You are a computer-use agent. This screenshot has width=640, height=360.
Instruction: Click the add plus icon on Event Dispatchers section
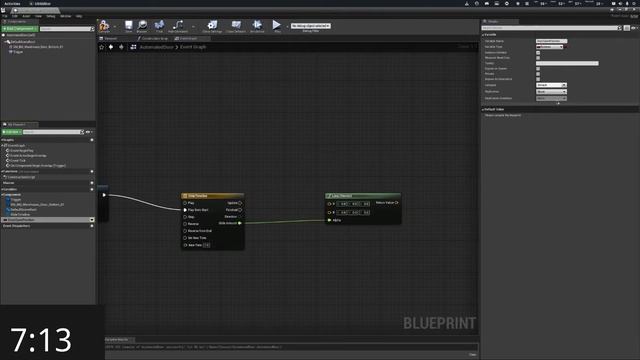click(x=92, y=226)
